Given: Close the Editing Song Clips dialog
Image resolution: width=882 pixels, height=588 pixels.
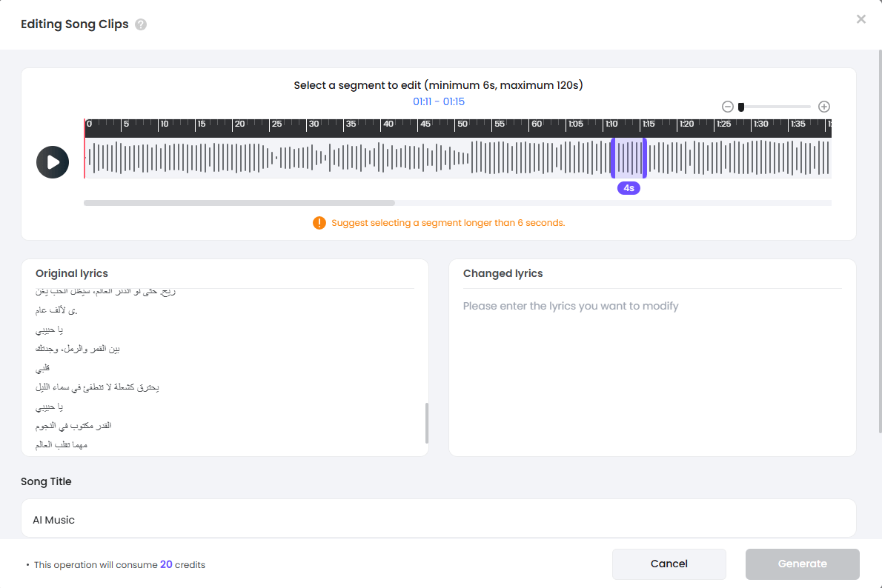Looking at the screenshot, I should [x=861, y=19].
